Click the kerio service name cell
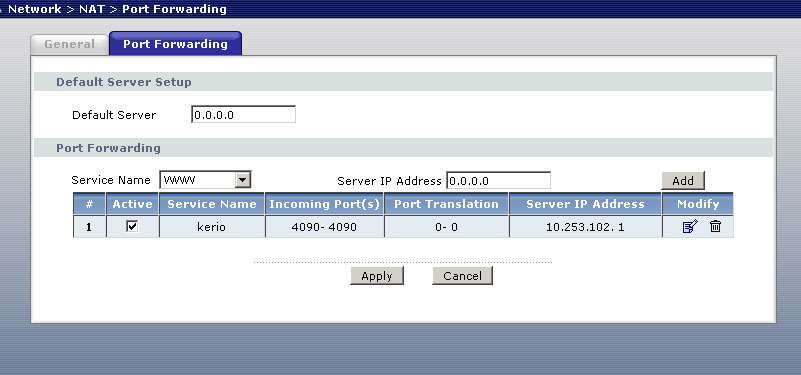The width and height of the screenshot is (801, 375). coord(211,227)
